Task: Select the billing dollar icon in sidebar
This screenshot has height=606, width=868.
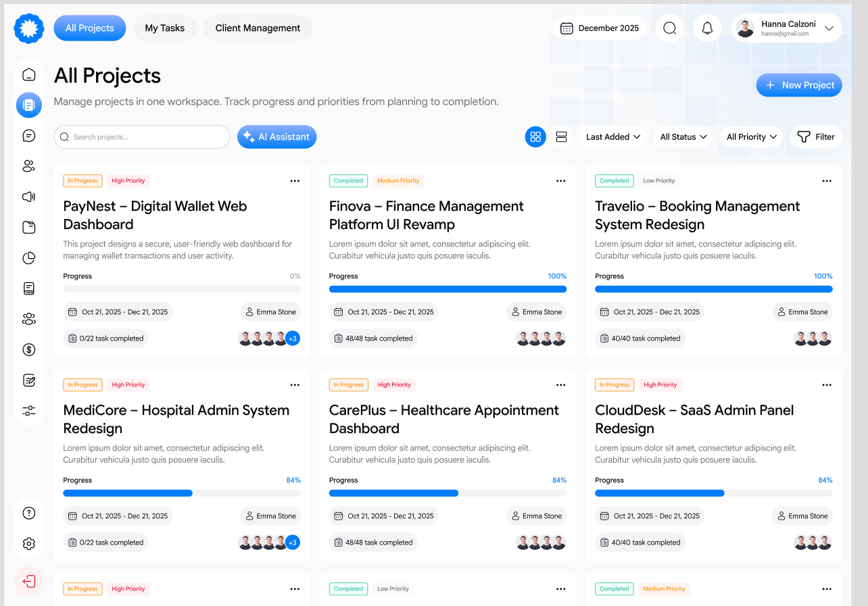Action: point(28,349)
